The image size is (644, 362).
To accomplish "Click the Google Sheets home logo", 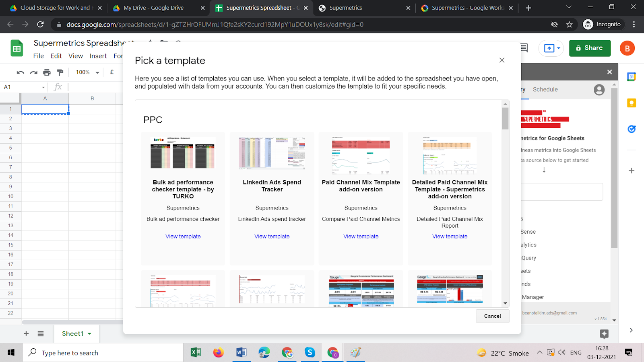I will (x=17, y=49).
